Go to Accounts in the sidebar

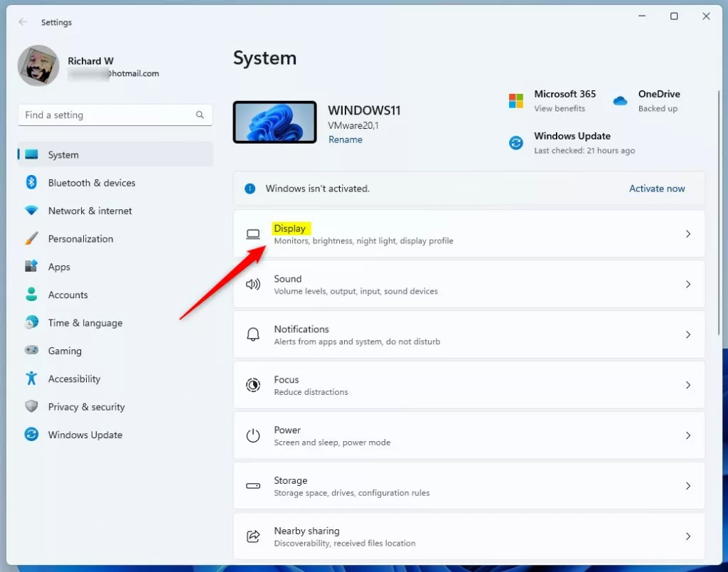(68, 295)
